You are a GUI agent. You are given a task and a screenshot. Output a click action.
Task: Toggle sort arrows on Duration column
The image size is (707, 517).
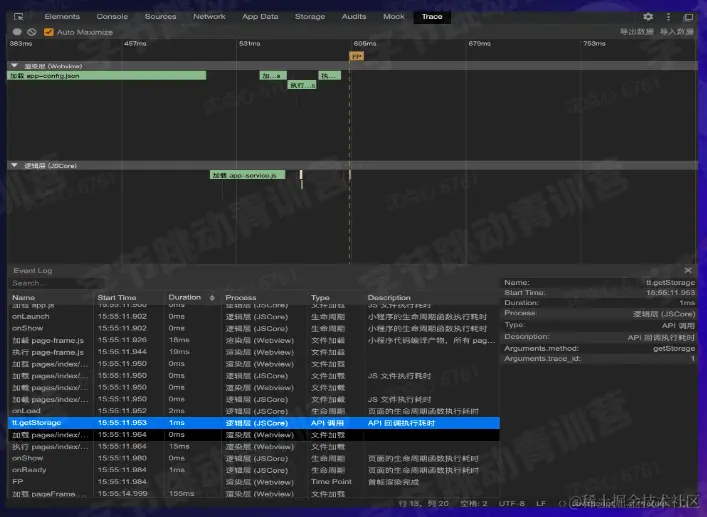pos(212,297)
